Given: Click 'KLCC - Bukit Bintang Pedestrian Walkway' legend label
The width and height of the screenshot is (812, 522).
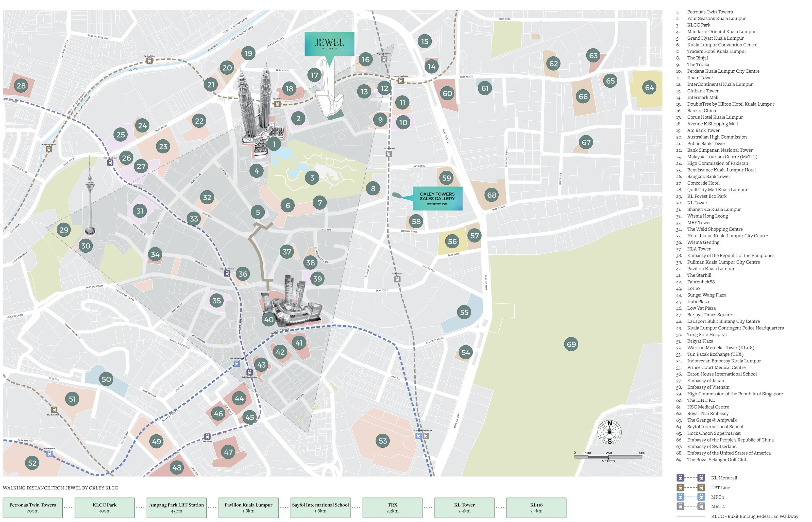Looking at the screenshot, I should 754,517.
